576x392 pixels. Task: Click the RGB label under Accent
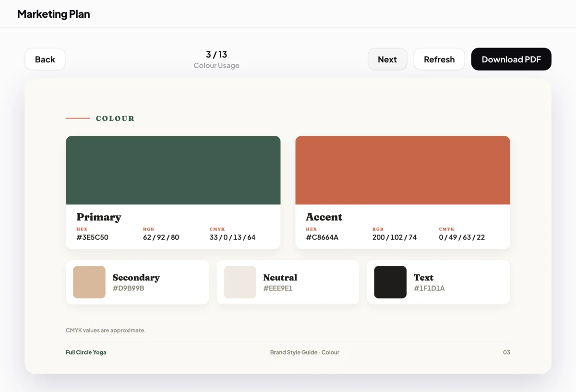tap(378, 229)
